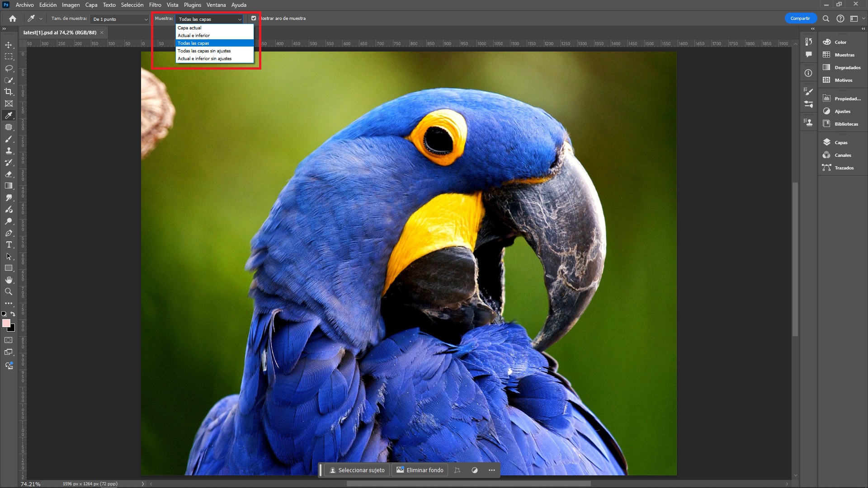Select the Path Selection arrow tool

pyautogui.click(x=9, y=257)
